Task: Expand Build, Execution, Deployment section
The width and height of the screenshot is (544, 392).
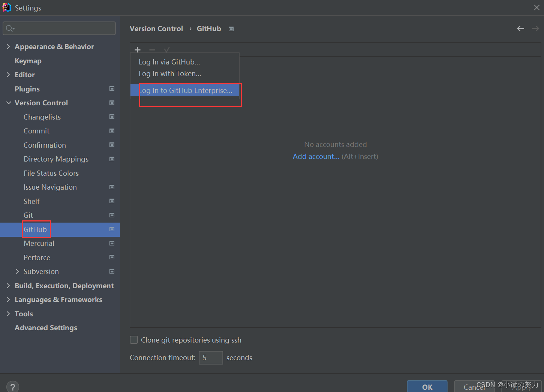Action: click(8, 286)
